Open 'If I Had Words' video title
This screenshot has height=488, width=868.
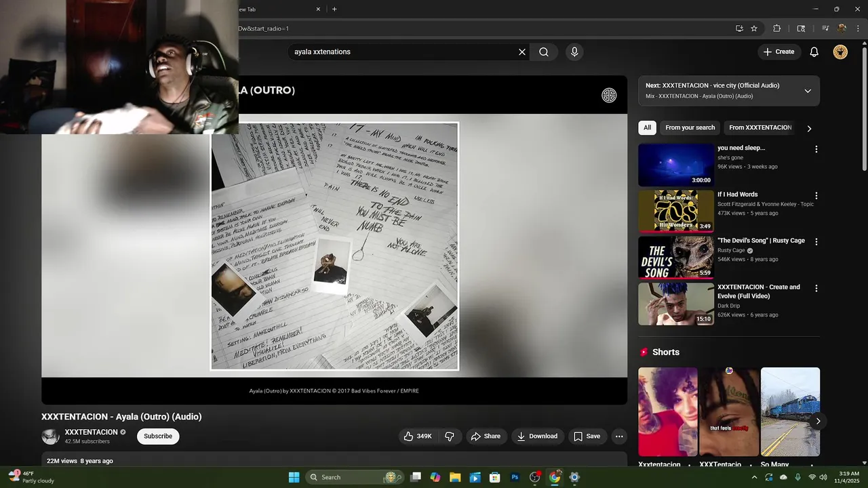tap(738, 195)
